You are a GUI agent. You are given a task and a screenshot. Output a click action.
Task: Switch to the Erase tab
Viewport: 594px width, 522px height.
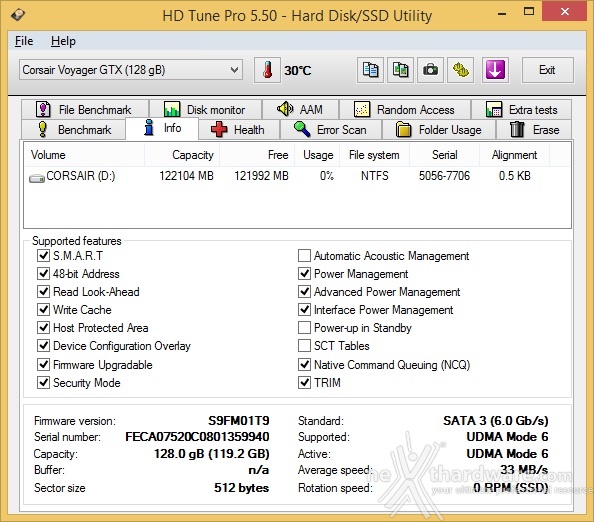(x=534, y=130)
